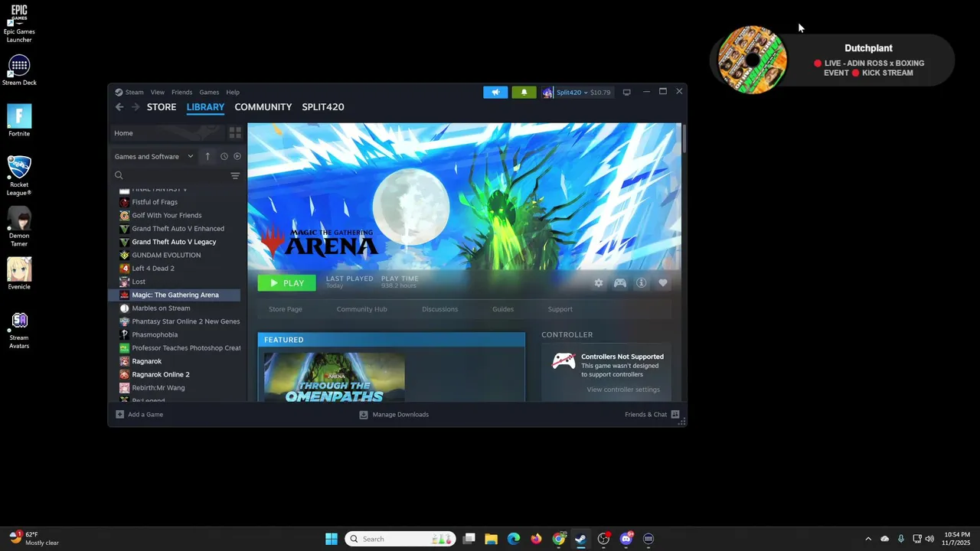Click the library Home button
This screenshot has width=980, height=551.
[x=167, y=133]
